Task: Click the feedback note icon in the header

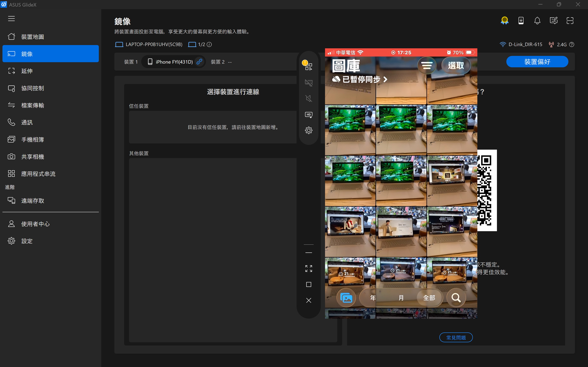Action: coord(553,21)
